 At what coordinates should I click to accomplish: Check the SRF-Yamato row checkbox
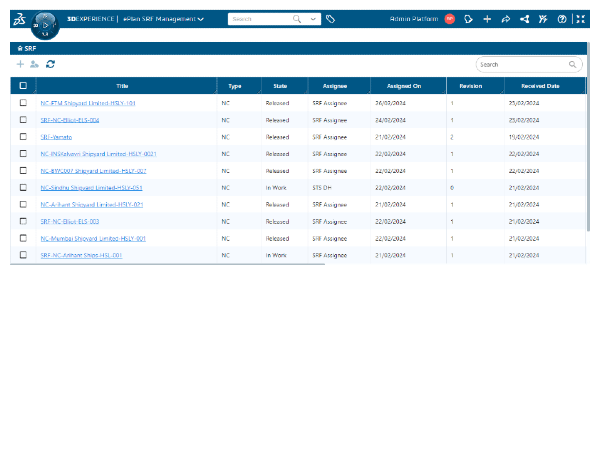coord(23,137)
